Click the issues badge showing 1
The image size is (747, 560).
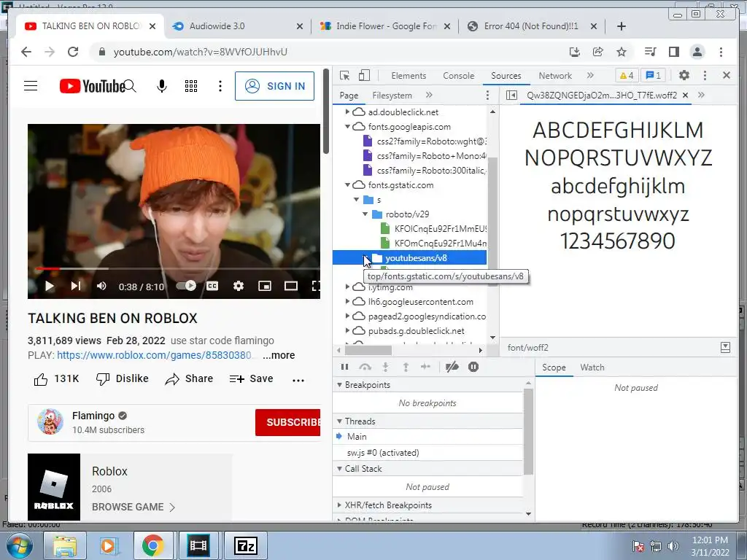pyautogui.click(x=654, y=75)
